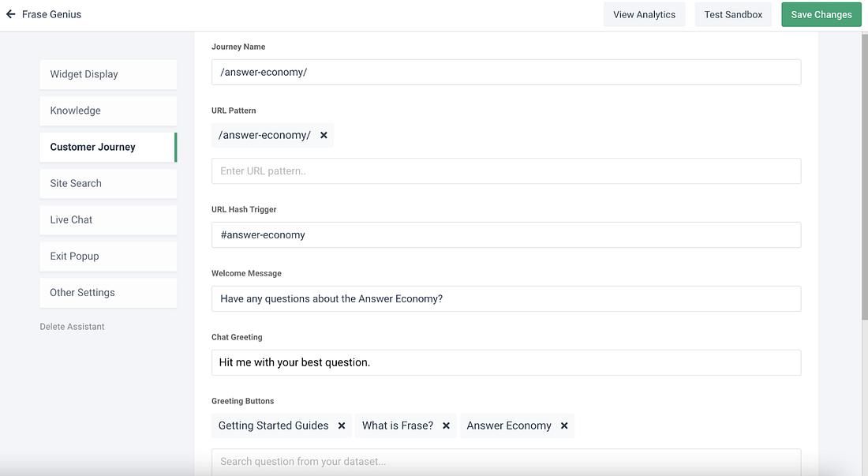The width and height of the screenshot is (868, 476).
Task: Click the View Analytics button
Action: (x=645, y=14)
